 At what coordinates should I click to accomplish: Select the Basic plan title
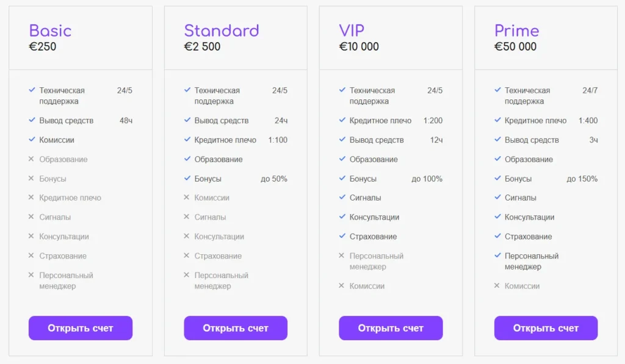50,30
